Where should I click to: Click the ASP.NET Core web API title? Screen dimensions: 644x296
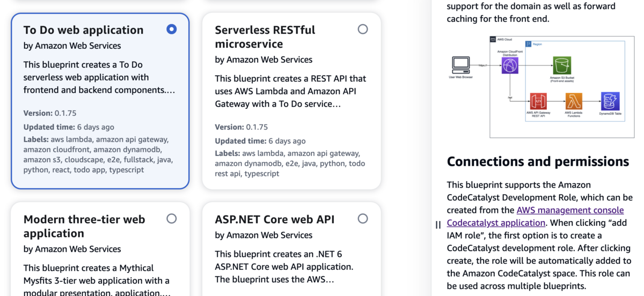[274, 219]
